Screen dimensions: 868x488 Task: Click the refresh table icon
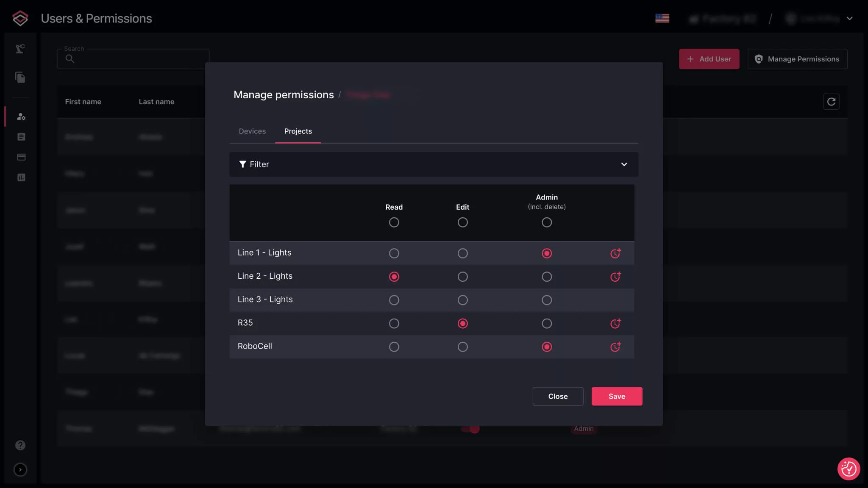831,102
